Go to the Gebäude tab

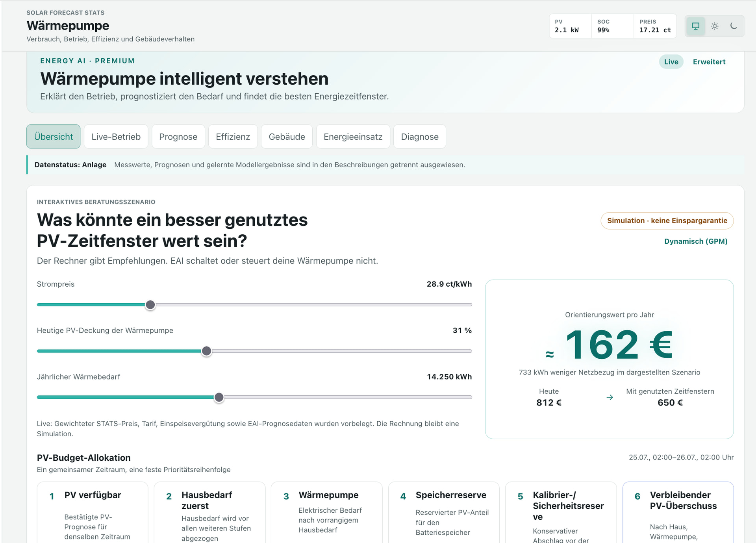287,137
